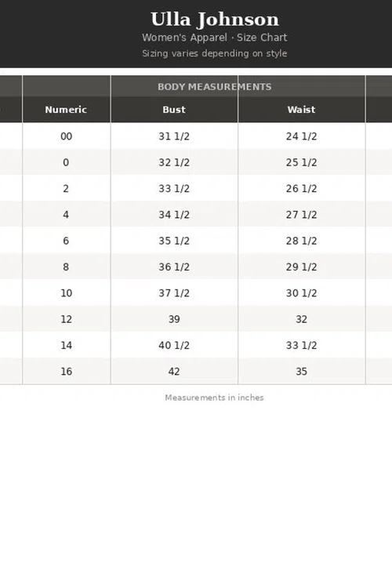Select numeric size 0 cell
The image size is (392, 588).
coord(67,162)
